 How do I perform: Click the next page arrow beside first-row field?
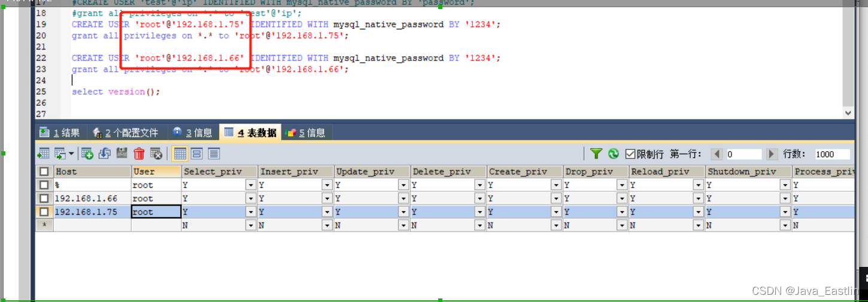point(772,154)
